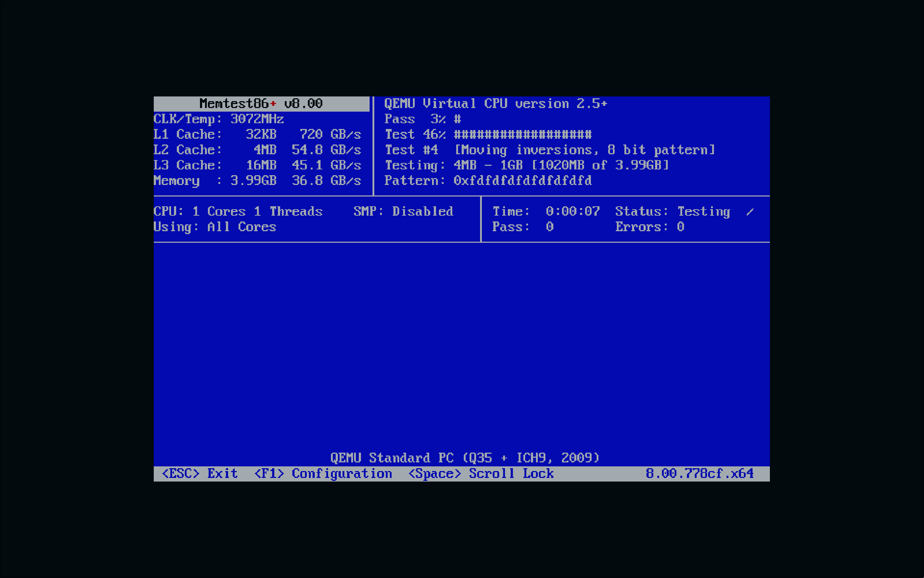924x578 pixels.
Task: Click the QEMU Standard PC machine label
Action: click(x=465, y=458)
